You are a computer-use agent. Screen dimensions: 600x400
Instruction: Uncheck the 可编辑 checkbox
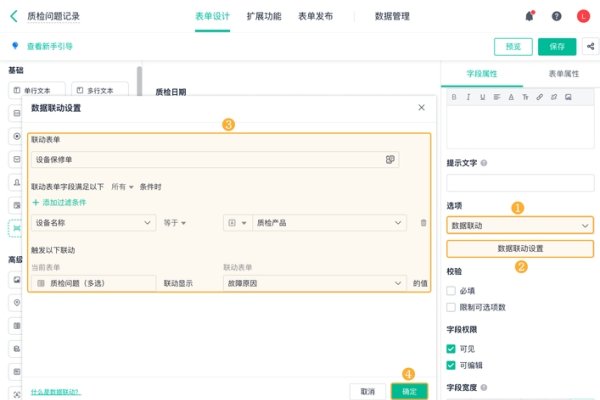coord(451,365)
